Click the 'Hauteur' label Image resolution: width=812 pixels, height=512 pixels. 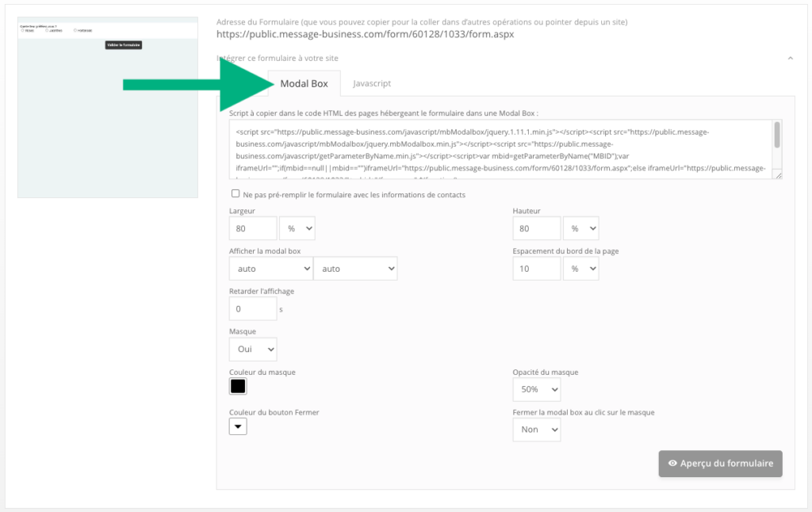[x=527, y=211]
